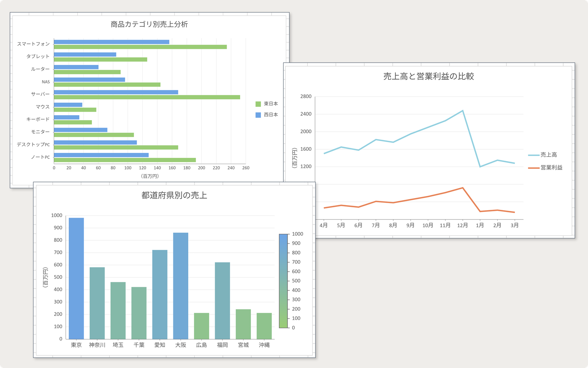The height and width of the screenshot is (368, 588).
Task: Click the 4月 axis label in line chart
Action: coord(324,225)
